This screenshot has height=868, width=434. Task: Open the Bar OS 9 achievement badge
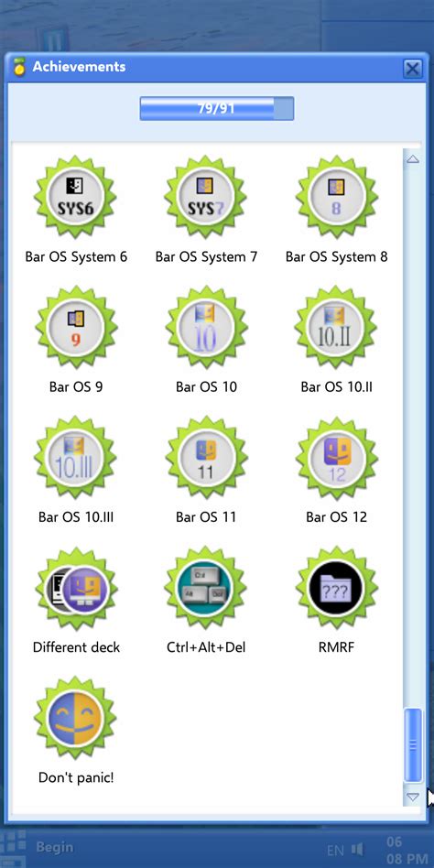76,327
